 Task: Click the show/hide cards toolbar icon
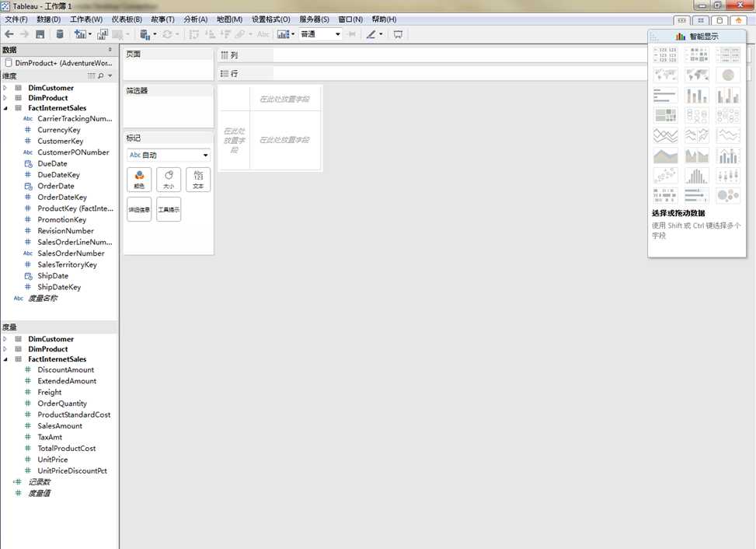[283, 34]
